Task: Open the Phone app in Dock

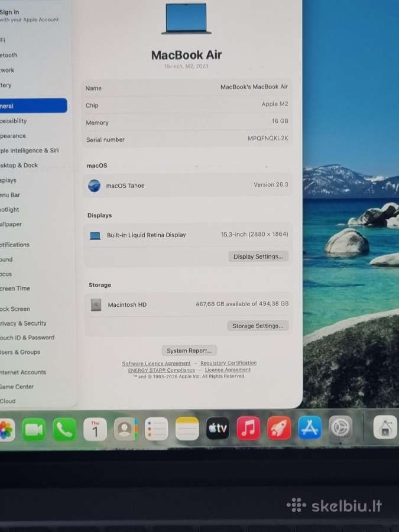Action: (64, 430)
